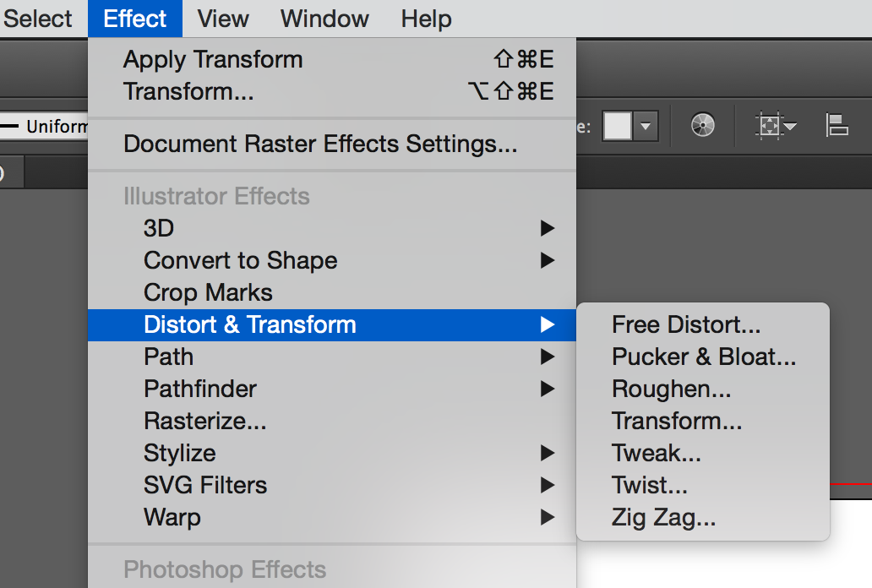Image resolution: width=872 pixels, height=588 pixels.
Task: Click the horizontal align left icon
Action: point(837,126)
